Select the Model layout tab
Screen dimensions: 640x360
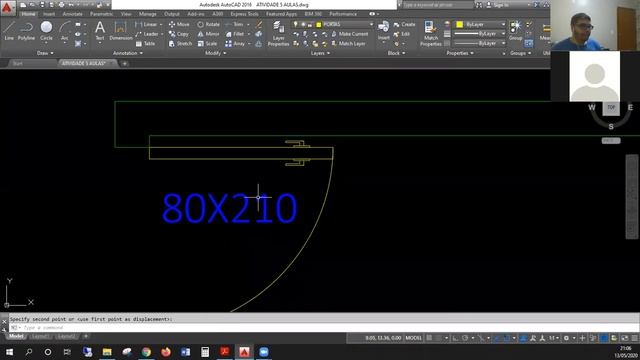[16, 336]
